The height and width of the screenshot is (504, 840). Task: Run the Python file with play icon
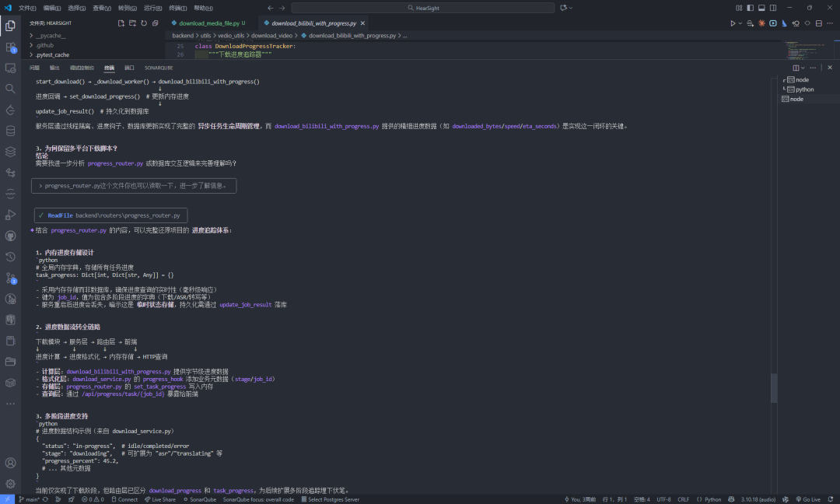click(x=733, y=23)
